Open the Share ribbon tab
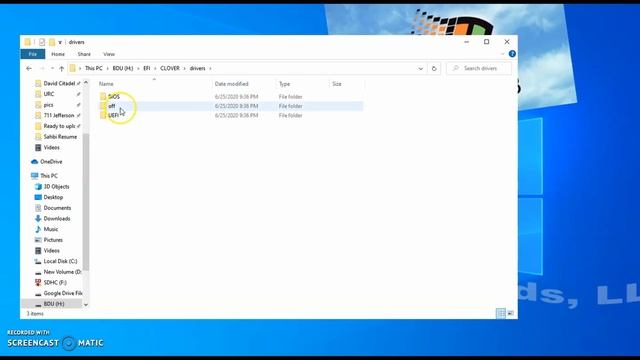The height and width of the screenshot is (360, 640). click(x=84, y=54)
